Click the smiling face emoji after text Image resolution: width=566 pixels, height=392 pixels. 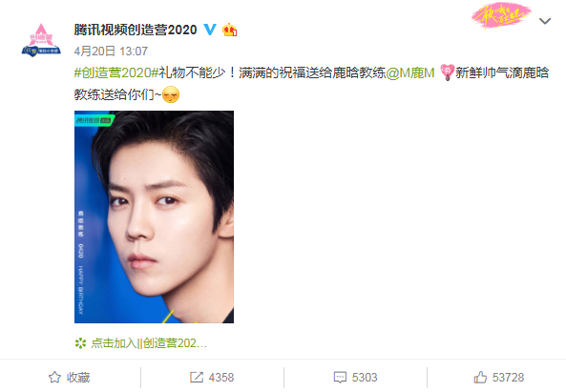point(171,94)
